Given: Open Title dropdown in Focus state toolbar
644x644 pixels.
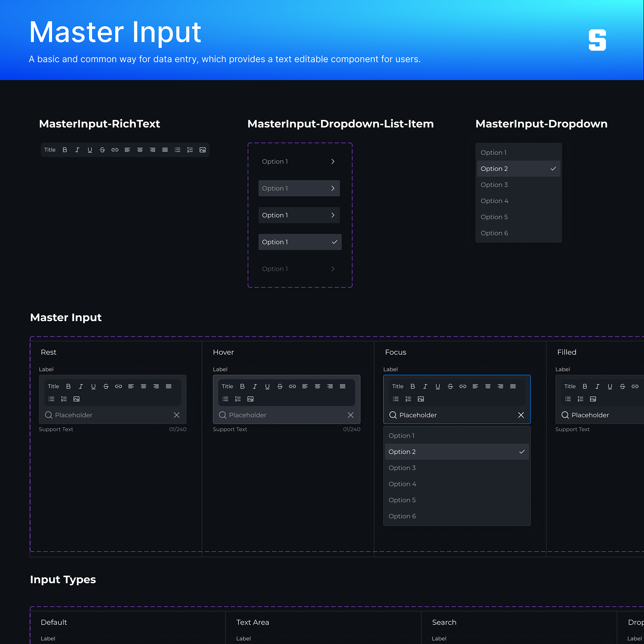Looking at the screenshot, I should [398, 386].
